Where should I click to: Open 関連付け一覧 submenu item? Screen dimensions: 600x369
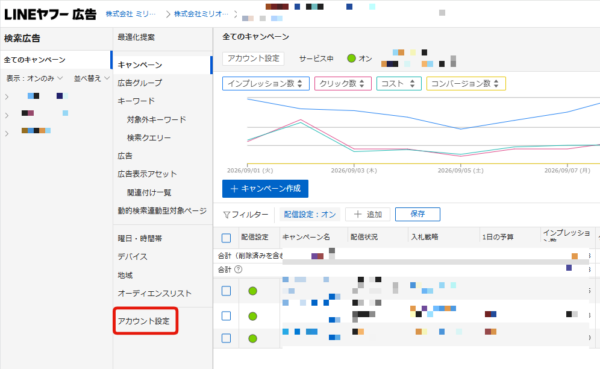pos(149,192)
